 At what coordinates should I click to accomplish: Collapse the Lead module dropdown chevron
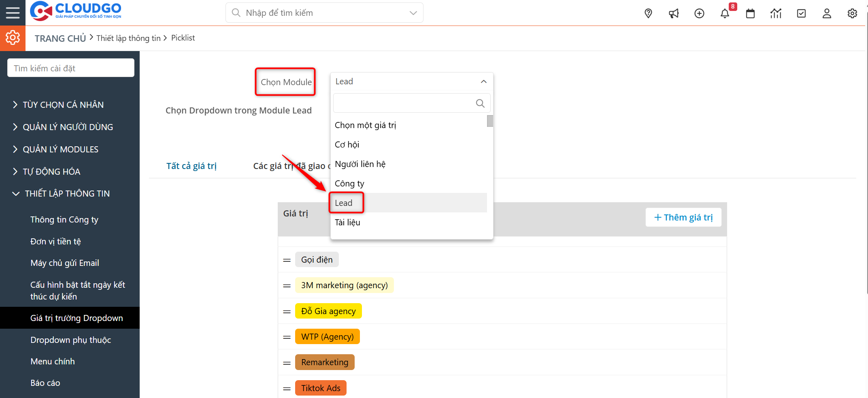483,81
